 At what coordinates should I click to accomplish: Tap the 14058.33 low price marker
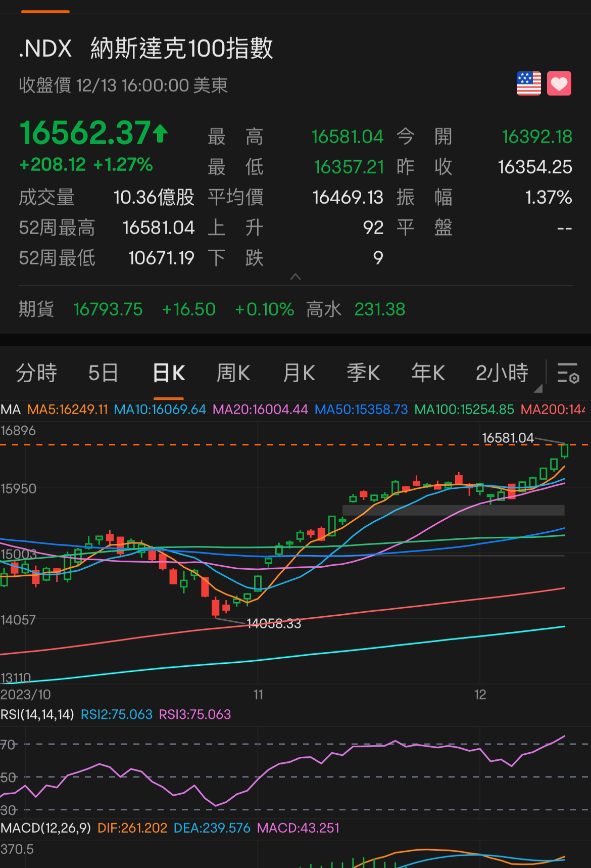pos(274,624)
